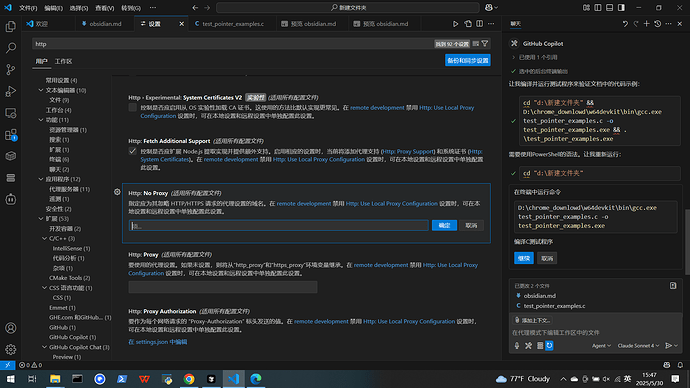Viewport: 690px width, 388px height.
Task: Collapse the C/C++ settings tree node
Action: tap(44, 238)
